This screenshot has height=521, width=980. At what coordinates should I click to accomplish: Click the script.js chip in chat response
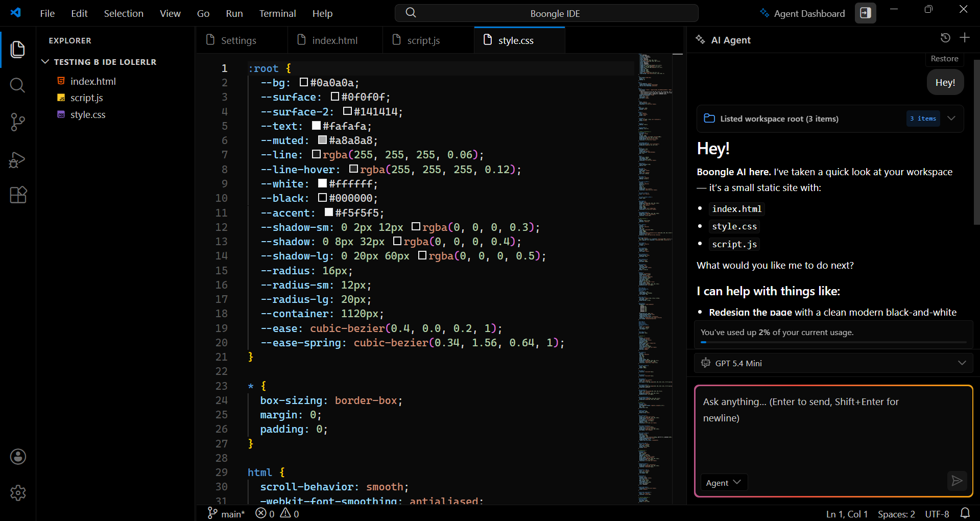point(734,244)
